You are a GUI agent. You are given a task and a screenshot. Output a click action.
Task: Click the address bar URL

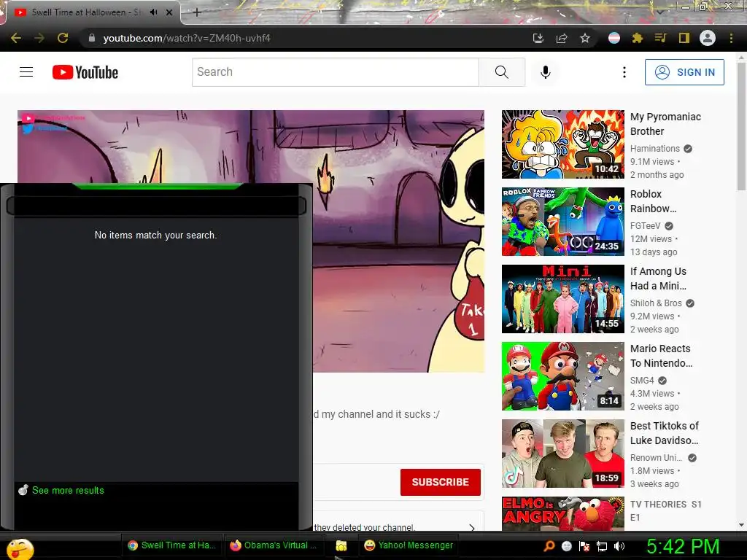(x=187, y=38)
